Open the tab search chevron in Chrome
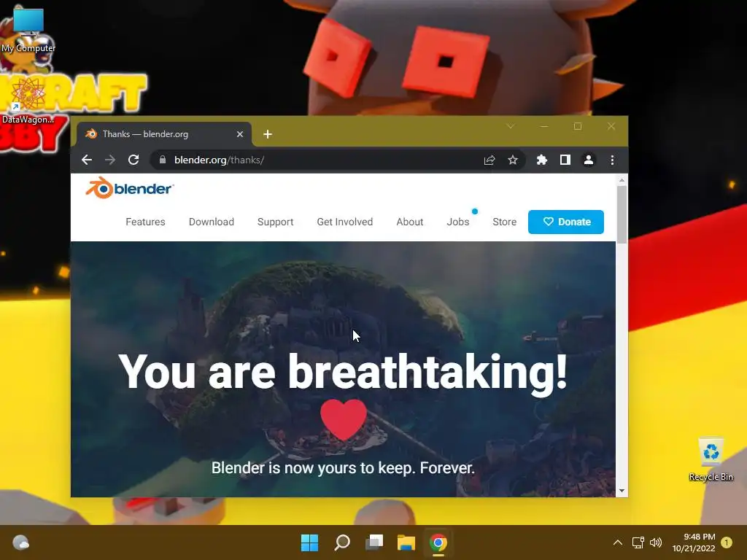Image resolution: width=747 pixels, height=560 pixels. pos(510,126)
